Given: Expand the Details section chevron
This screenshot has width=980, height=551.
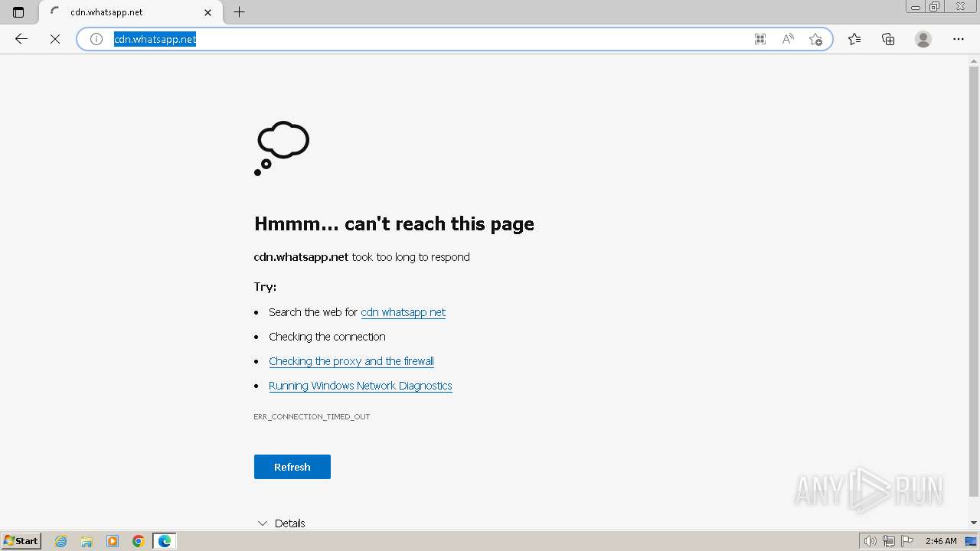Looking at the screenshot, I should coord(263,523).
